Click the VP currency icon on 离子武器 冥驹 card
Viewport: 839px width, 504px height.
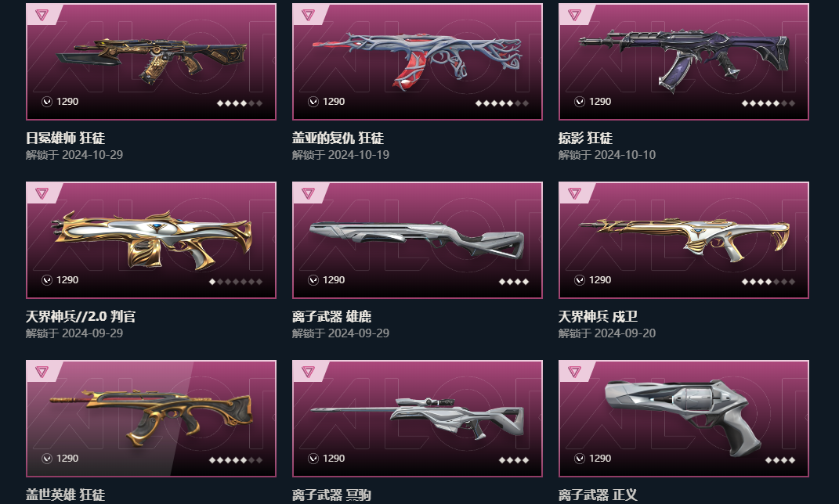click(313, 459)
